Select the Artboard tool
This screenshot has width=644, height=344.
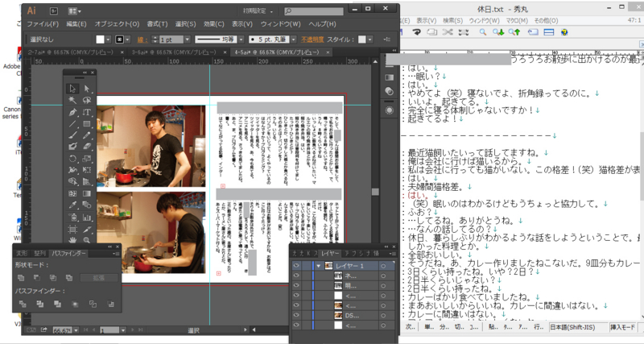coord(72,230)
